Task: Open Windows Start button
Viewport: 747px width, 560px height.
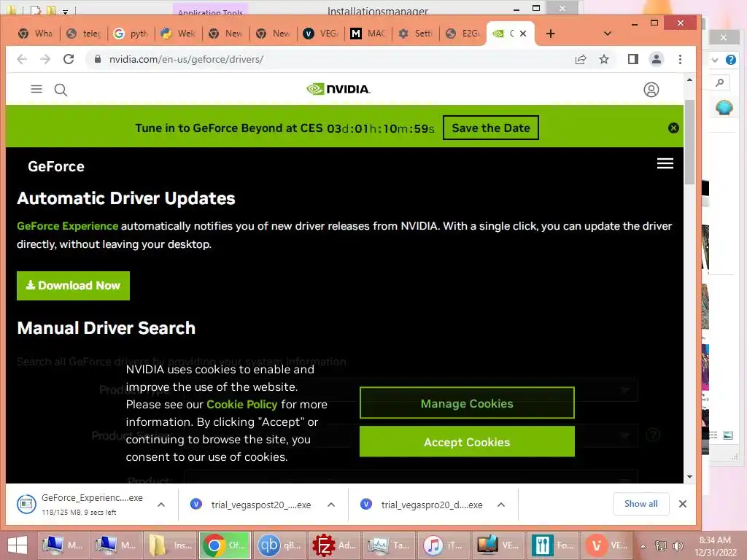Action: point(18,545)
